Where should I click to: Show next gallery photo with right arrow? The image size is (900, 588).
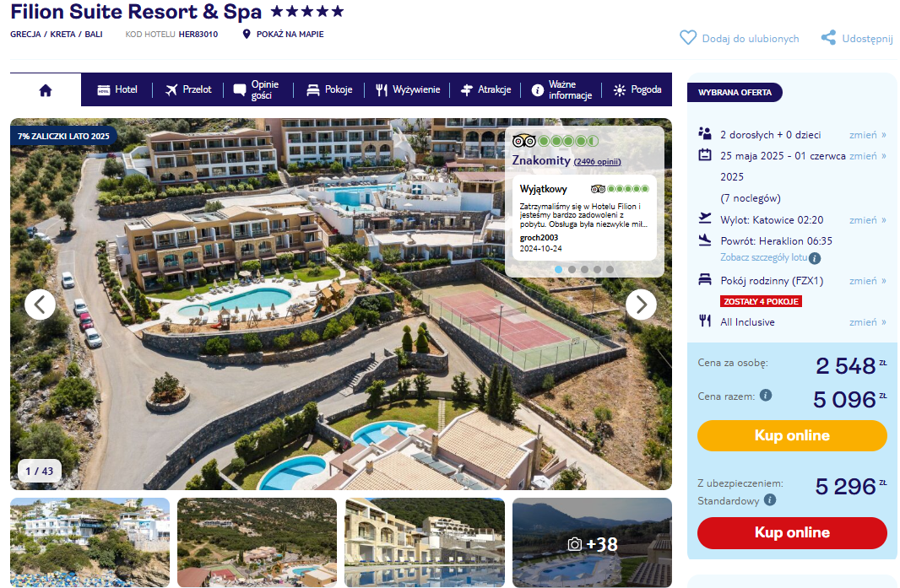pos(641,305)
